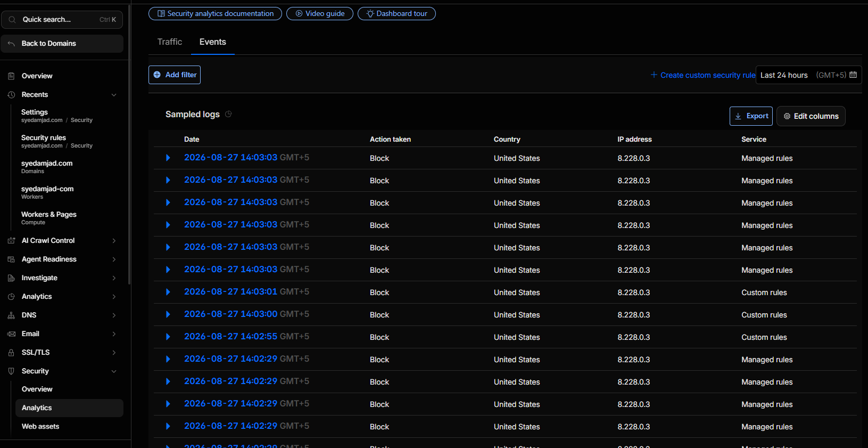Open Last 24 hours time range dropdown
Screen dimensions: 868x448
point(808,75)
